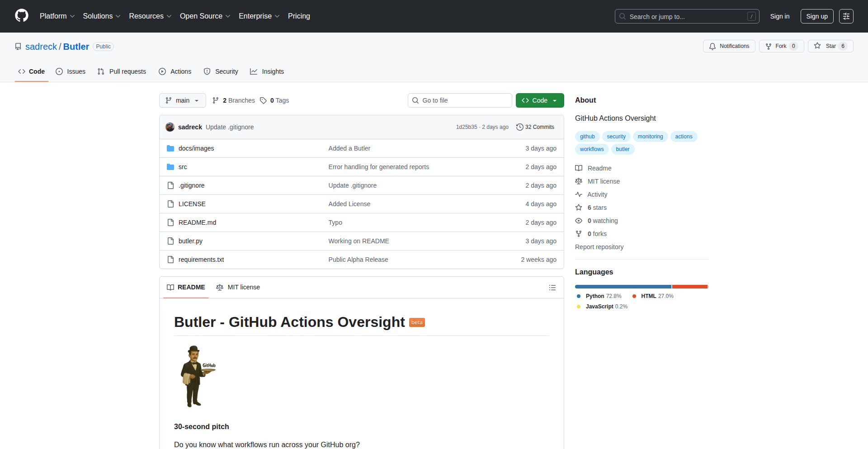868x449 pixels.
Task: Open the butler.py file
Action: 190,241
